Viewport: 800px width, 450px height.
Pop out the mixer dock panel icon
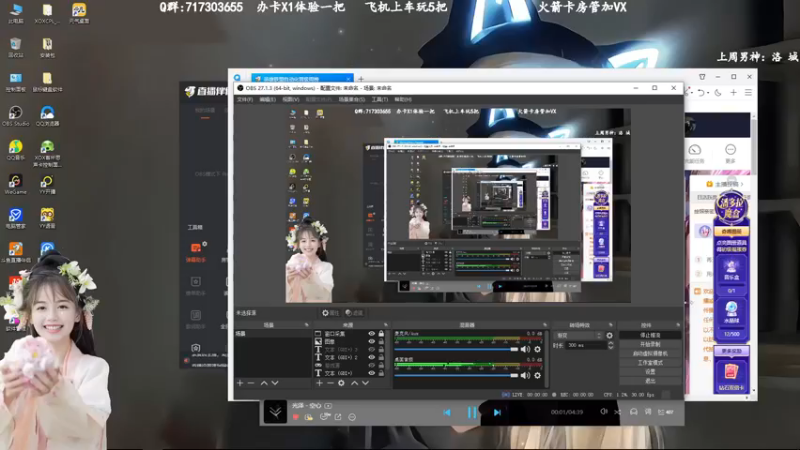click(x=545, y=325)
